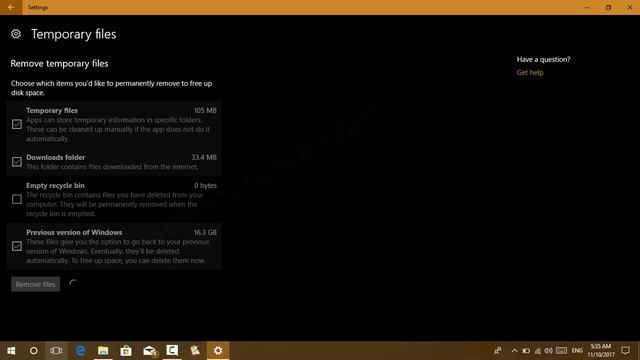Open the Action Center notifications icon
The image size is (640, 360).
[625, 351]
